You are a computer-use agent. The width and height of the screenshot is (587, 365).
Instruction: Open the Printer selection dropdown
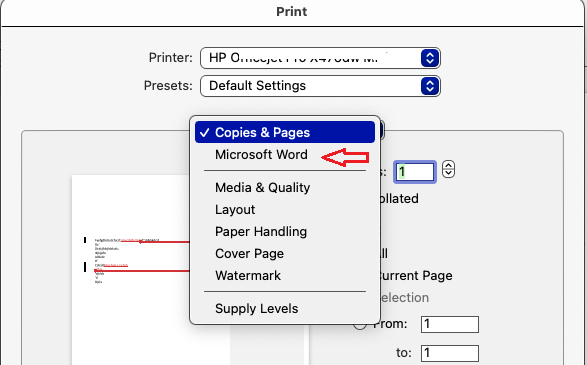320,58
